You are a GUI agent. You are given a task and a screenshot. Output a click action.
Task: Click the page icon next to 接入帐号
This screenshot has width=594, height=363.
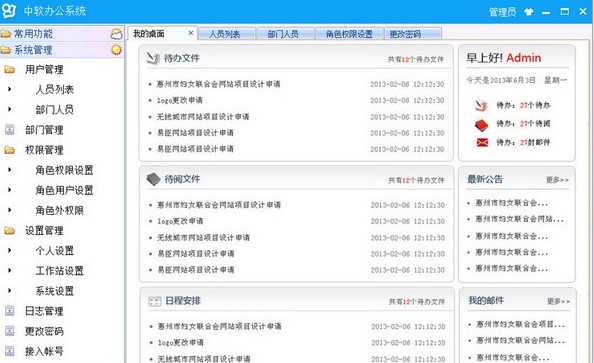coord(9,351)
